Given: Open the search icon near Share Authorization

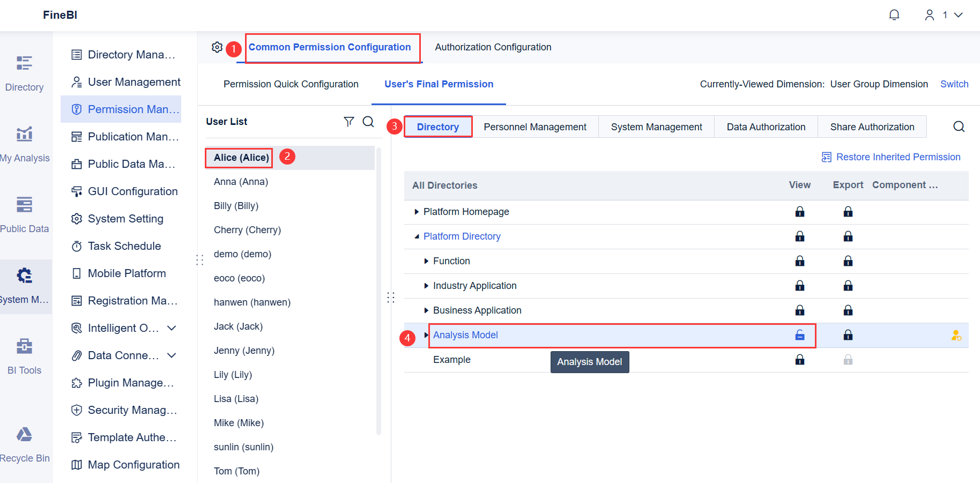Looking at the screenshot, I should click(x=959, y=127).
